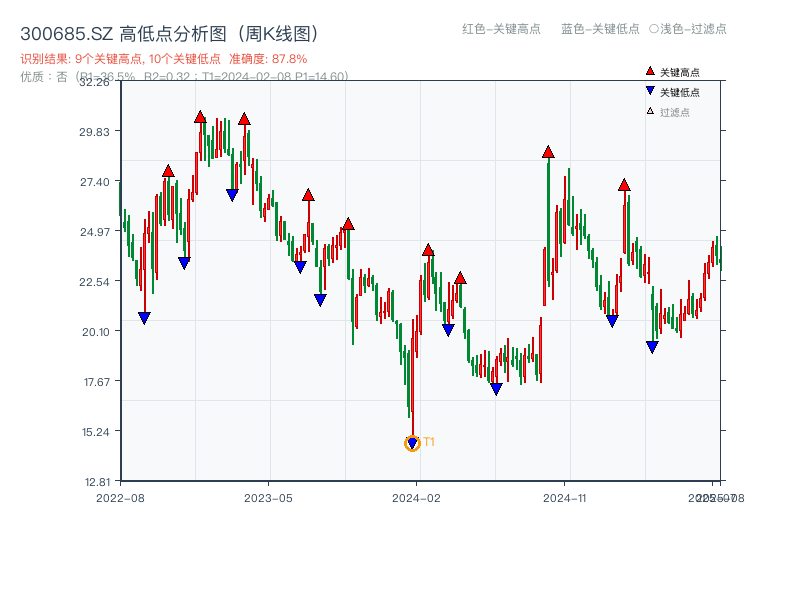Click blue low triangle between the twin red peaks
The height and width of the screenshot is (600, 800).
[x=232, y=195]
